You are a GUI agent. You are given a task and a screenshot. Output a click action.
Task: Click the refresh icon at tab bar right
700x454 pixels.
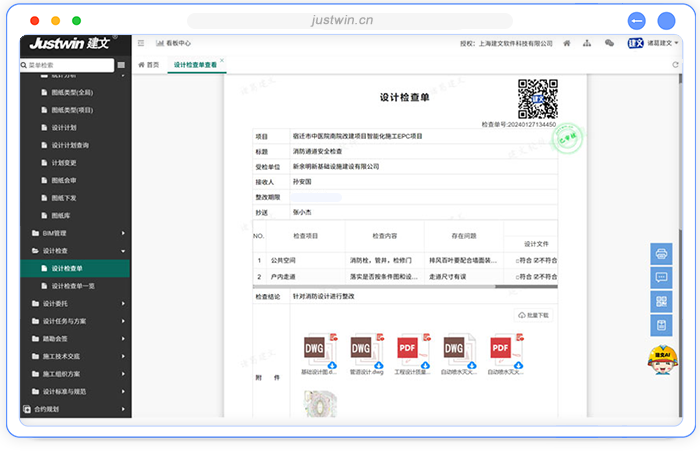coord(675,64)
